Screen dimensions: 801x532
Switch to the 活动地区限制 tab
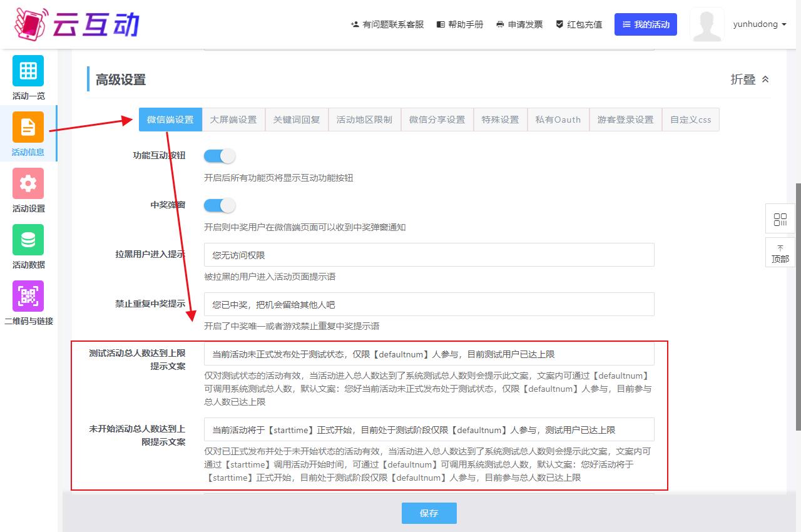[364, 120]
